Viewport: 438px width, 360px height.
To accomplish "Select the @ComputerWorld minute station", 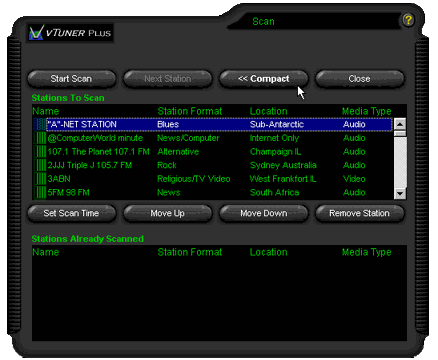I will click(x=95, y=138).
